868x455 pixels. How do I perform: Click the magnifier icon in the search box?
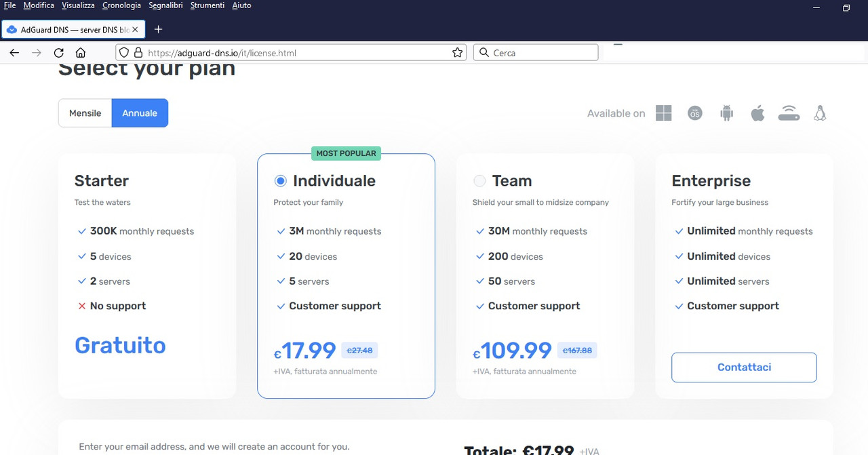(x=484, y=53)
